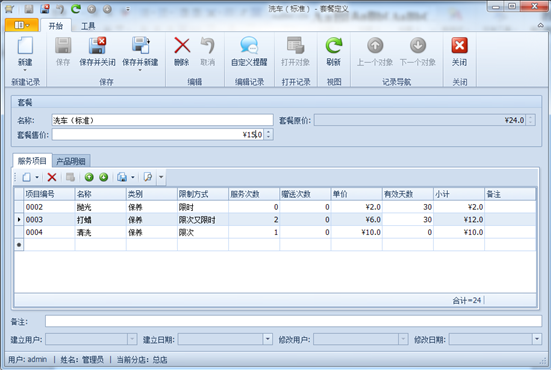The height and width of the screenshot is (370, 551).
Task: Switch to the 工具 ribbon tab
Action: (88, 26)
